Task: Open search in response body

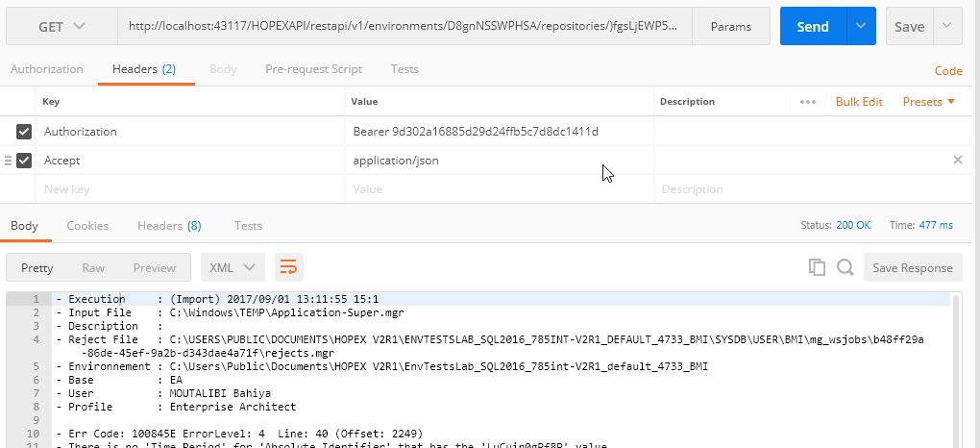Action: point(845,268)
